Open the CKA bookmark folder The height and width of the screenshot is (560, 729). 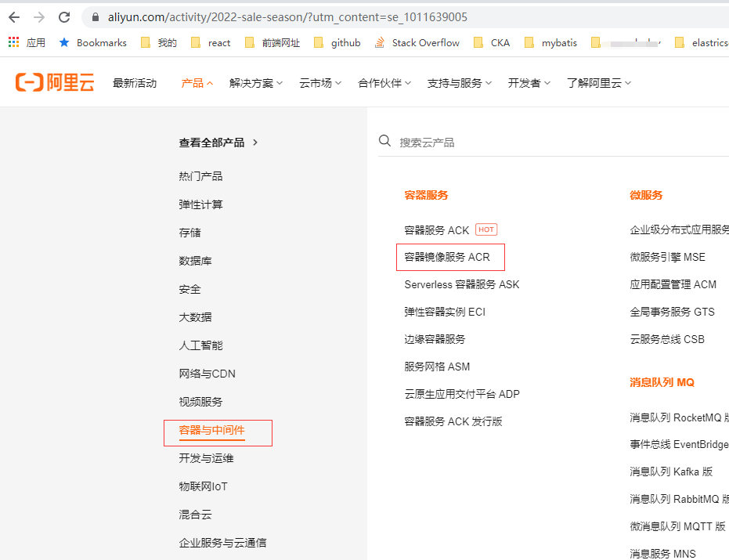[492, 43]
